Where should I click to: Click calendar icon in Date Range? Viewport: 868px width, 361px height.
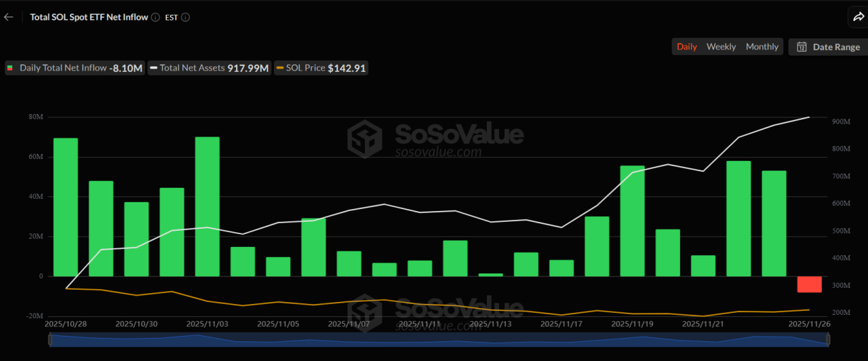[802, 47]
